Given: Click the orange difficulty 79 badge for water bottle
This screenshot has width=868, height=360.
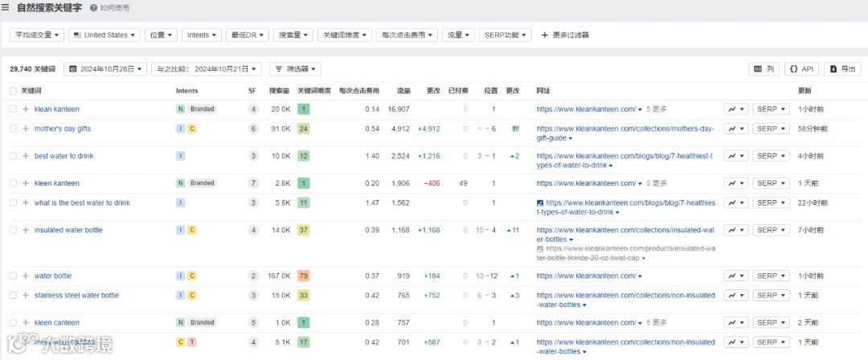Looking at the screenshot, I should click(x=303, y=276).
